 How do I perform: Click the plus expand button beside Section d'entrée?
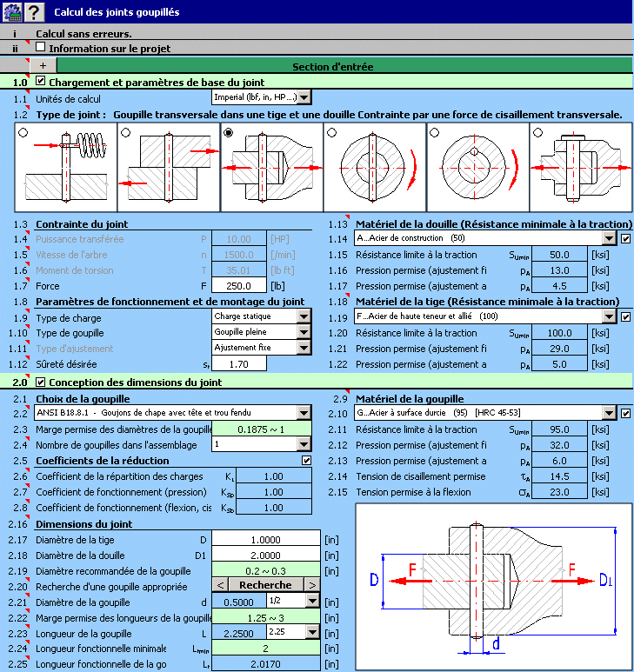[x=43, y=65]
